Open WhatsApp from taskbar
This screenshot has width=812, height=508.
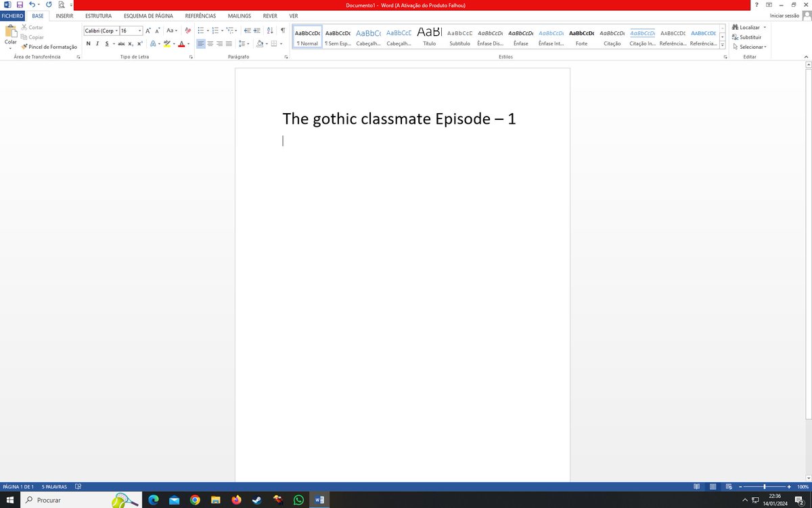298,500
